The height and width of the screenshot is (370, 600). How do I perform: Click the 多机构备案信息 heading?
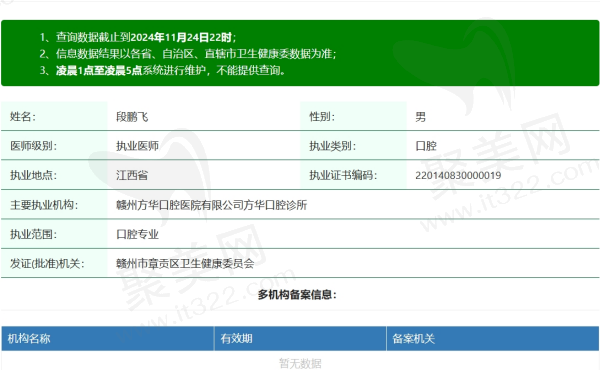(297, 295)
